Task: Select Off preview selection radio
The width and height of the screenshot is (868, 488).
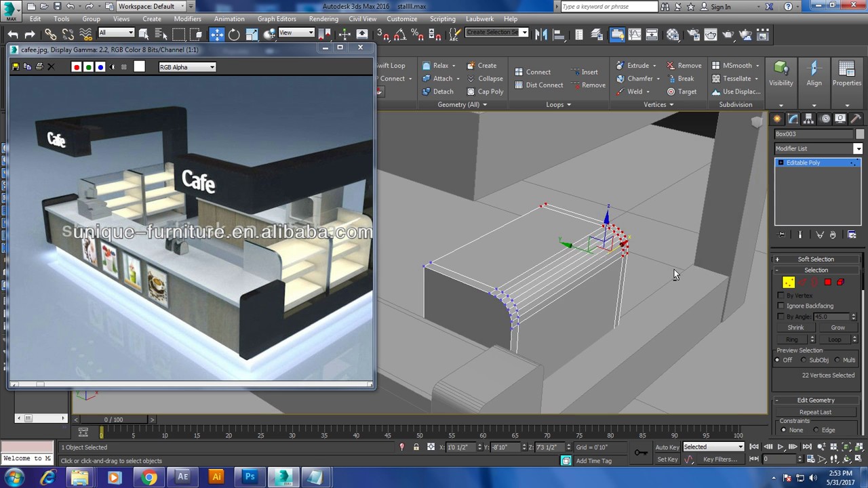Action: (778, 360)
